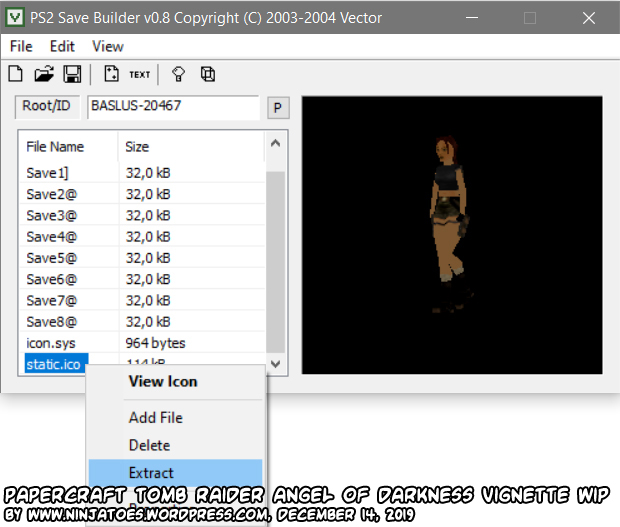Save with the floppy disk icon
The image size is (620, 527).
tap(72, 74)
